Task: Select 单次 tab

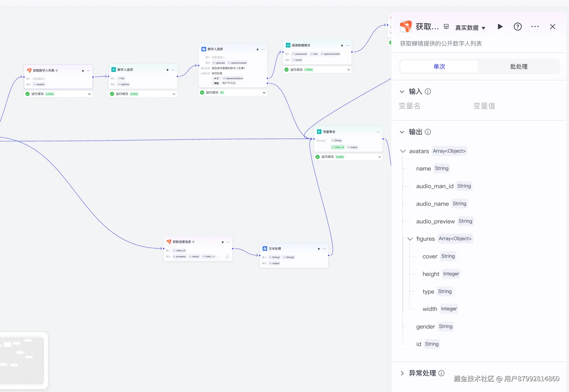Action: coord(439,66)
